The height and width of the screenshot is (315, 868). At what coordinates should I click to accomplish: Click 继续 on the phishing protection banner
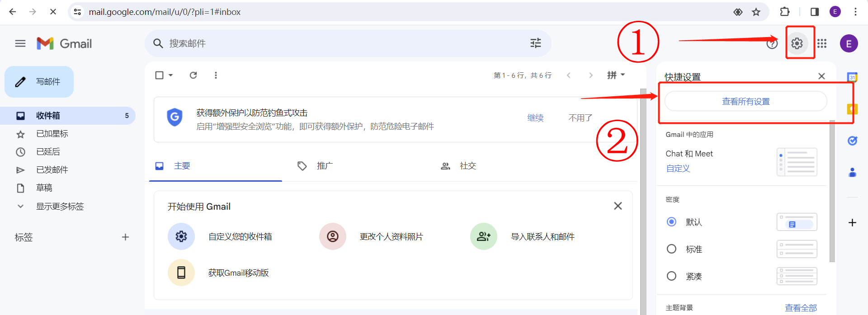pyautogui.click(x=535, y=118)
